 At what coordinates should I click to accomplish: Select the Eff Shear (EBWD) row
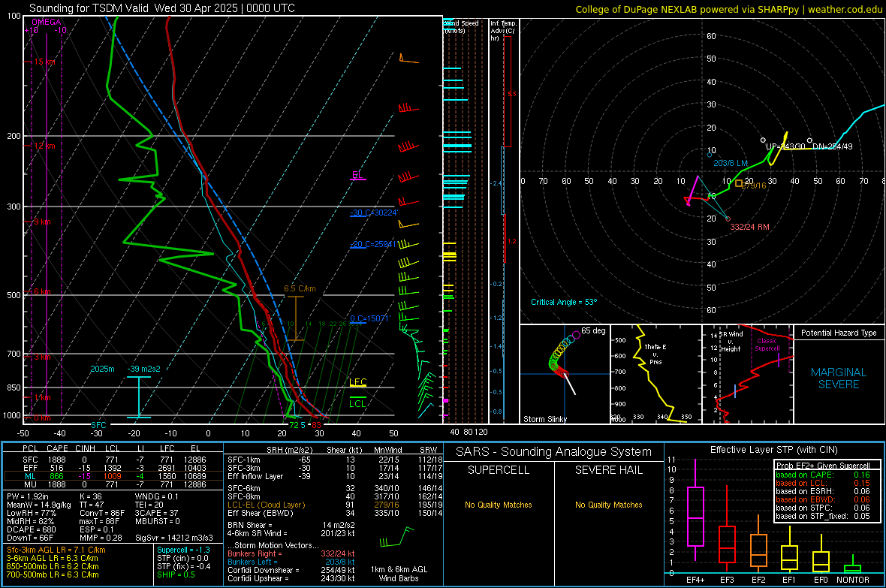(335, 514)
